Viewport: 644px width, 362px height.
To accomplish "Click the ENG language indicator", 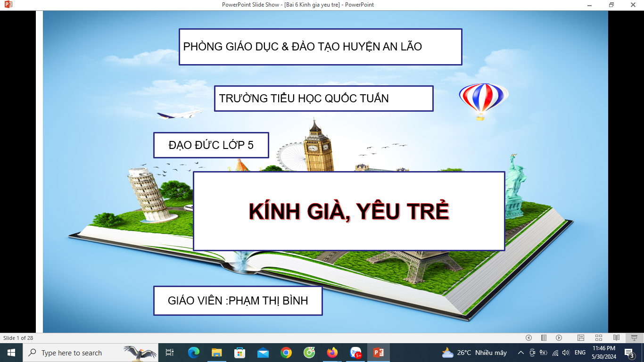I will click(580, 353).
